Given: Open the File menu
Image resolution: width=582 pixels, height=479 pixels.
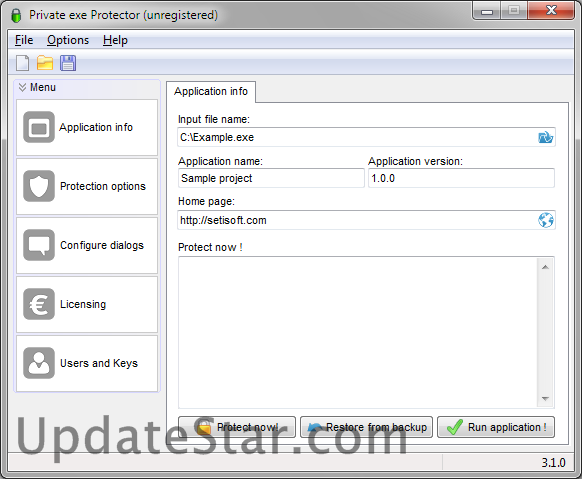Looking at the screenshot, I should pyautogui.click(x=24, y=40).
